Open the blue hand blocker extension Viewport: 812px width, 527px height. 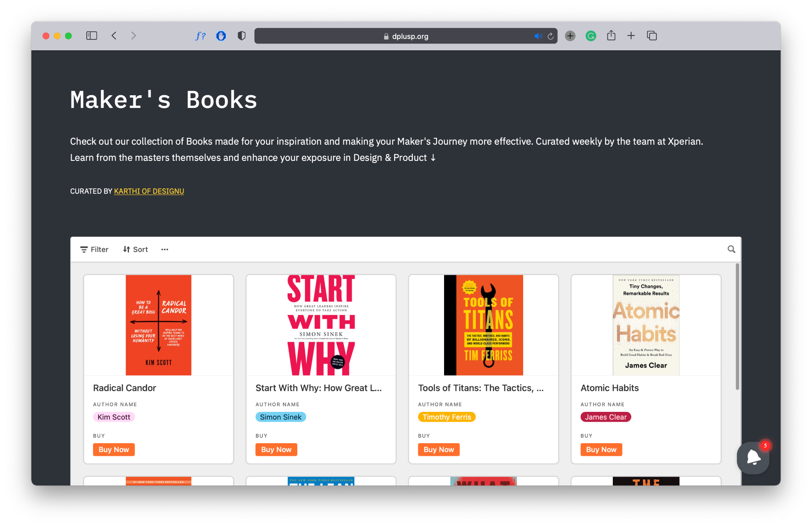tap(221, 36)
